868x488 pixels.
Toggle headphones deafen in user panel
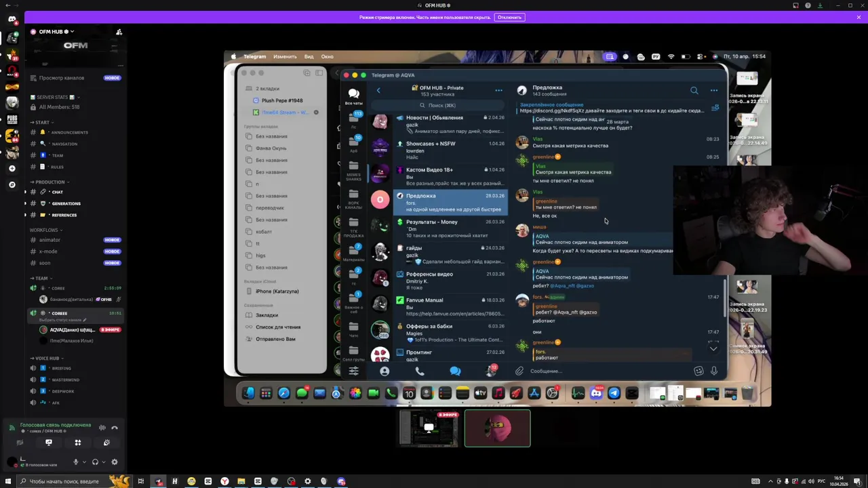click(95, 462)
